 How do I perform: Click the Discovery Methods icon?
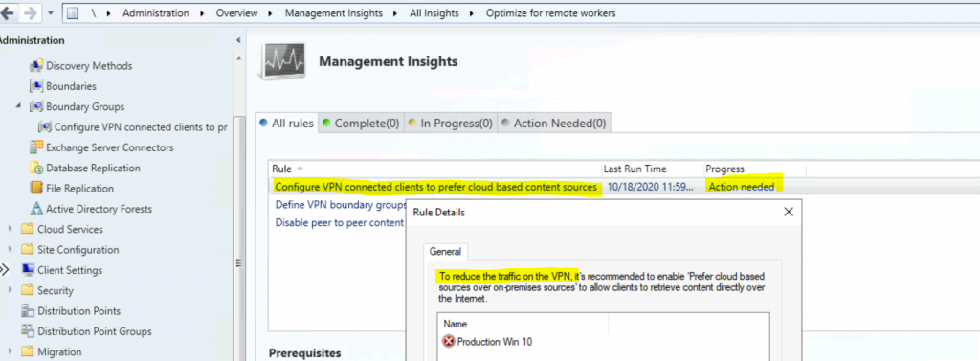point(36,66)
